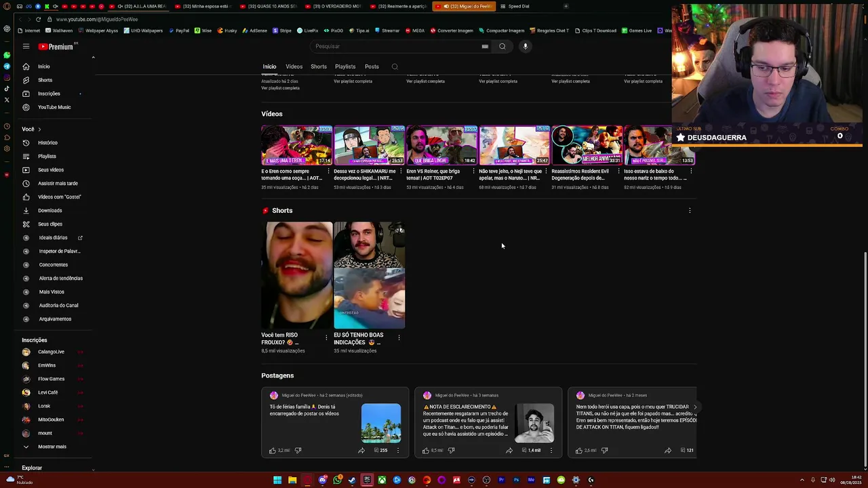Open Downloads in the sidebar
This screenshot has height=488, width=868.
pos(50,211)
